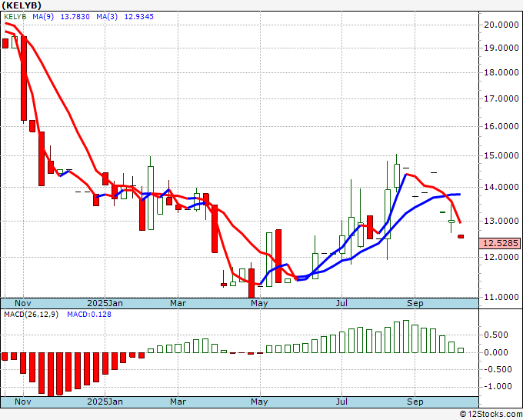Click the rightmost green MACD histogram bar
Viewport: 523px width, 420px height.
[461, 350]
